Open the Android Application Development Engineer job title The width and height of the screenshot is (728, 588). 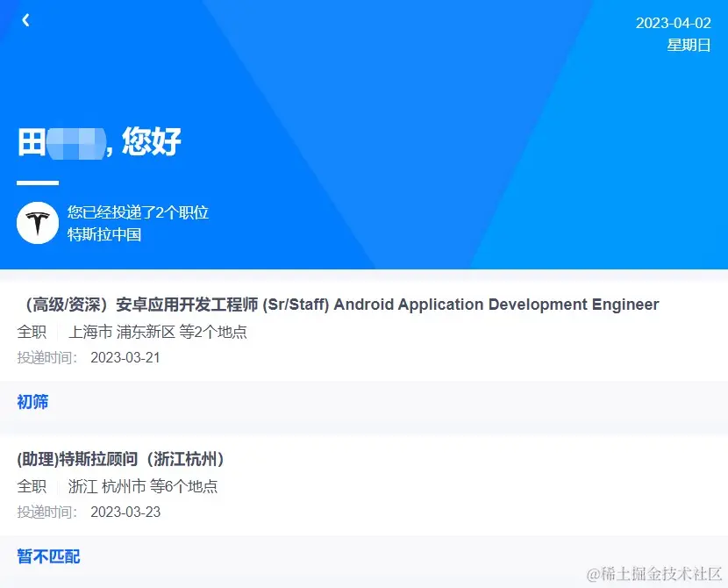[x=342, y=305]
